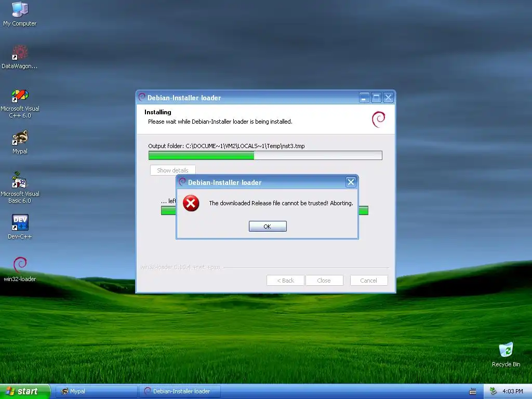Click the red error icon in the dialog
Image resolution: width=532 pixels, height=399 pixels.
[x=191, y=203]
